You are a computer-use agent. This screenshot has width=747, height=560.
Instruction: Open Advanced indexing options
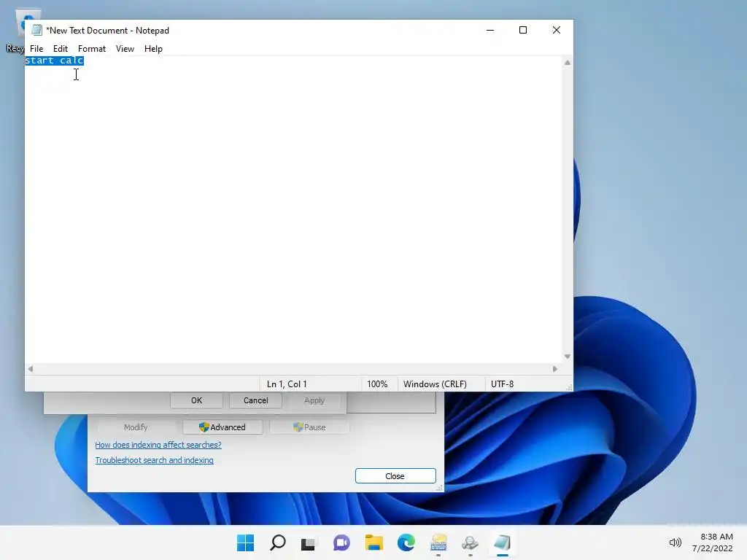pos(222,427)
